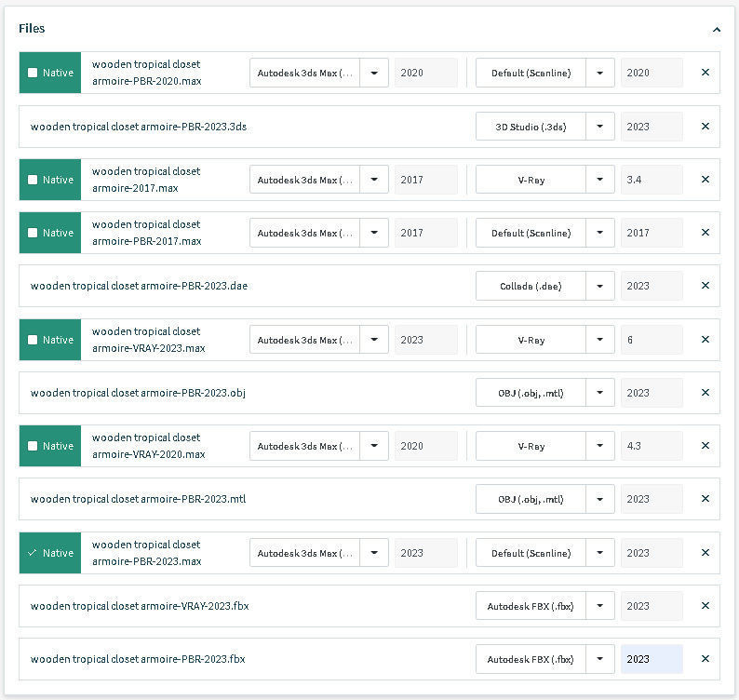Delete the PBR-2023.dae Collada file

pos(705,287)
